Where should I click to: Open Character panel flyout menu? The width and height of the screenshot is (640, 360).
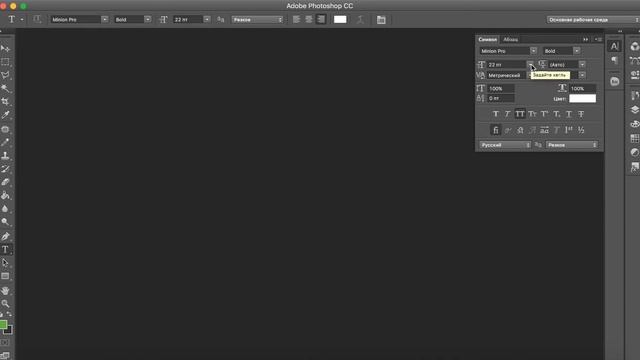point(598,40)
